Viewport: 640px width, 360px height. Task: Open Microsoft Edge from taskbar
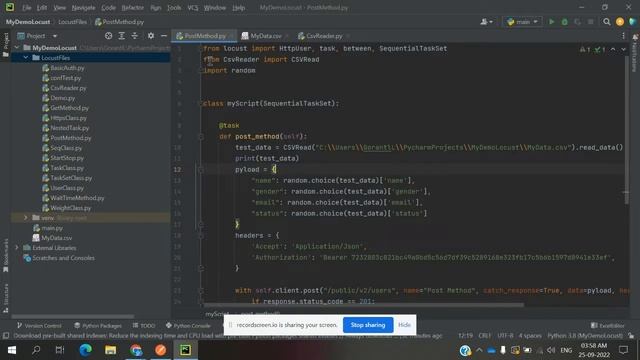(85, 350)
